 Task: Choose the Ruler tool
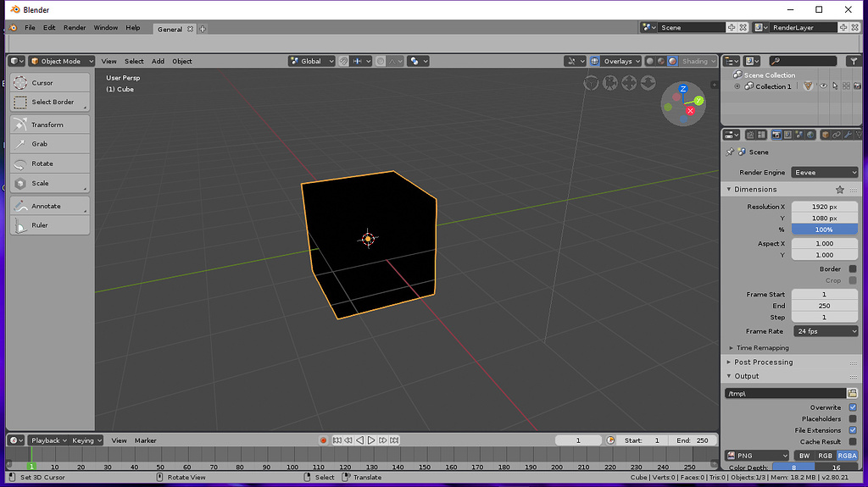click(50, 225)
